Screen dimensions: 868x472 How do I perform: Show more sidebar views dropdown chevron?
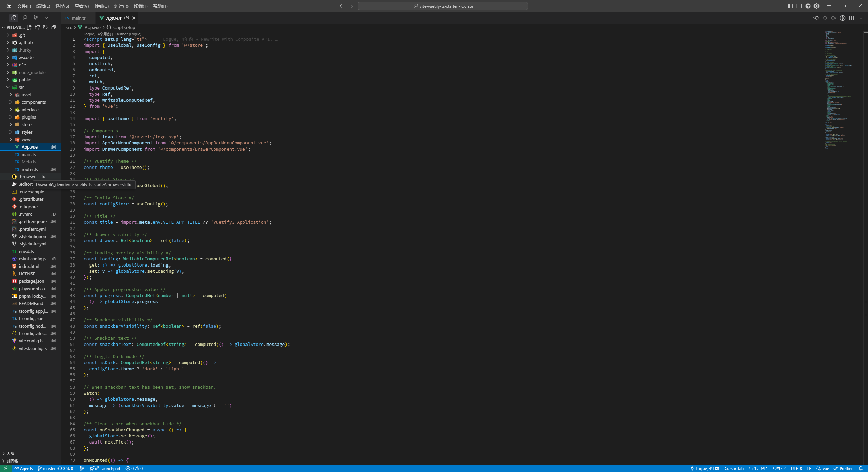pyautogui.click(x=46, y=18)
